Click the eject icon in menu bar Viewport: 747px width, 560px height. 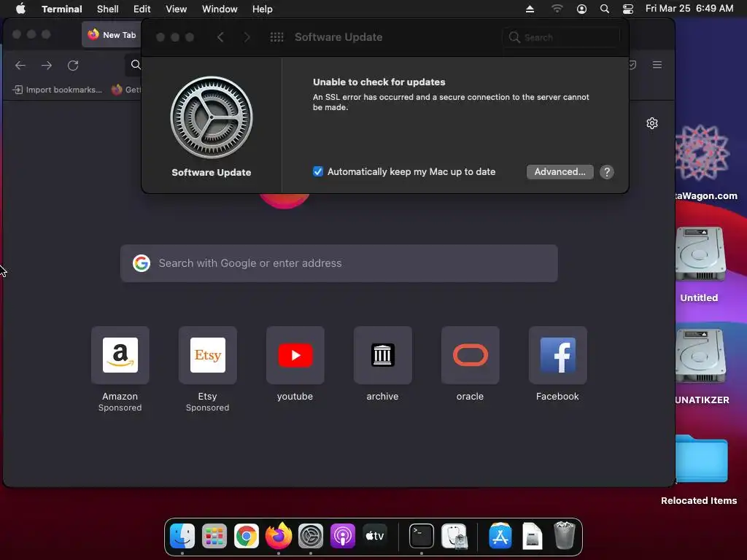pyautogui.click(x=530, y=9)
